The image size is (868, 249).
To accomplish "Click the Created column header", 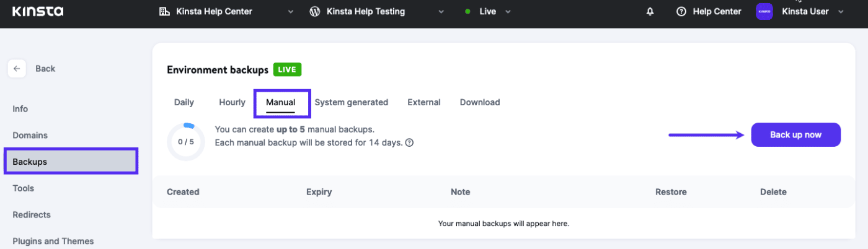I will coord(183,192).
